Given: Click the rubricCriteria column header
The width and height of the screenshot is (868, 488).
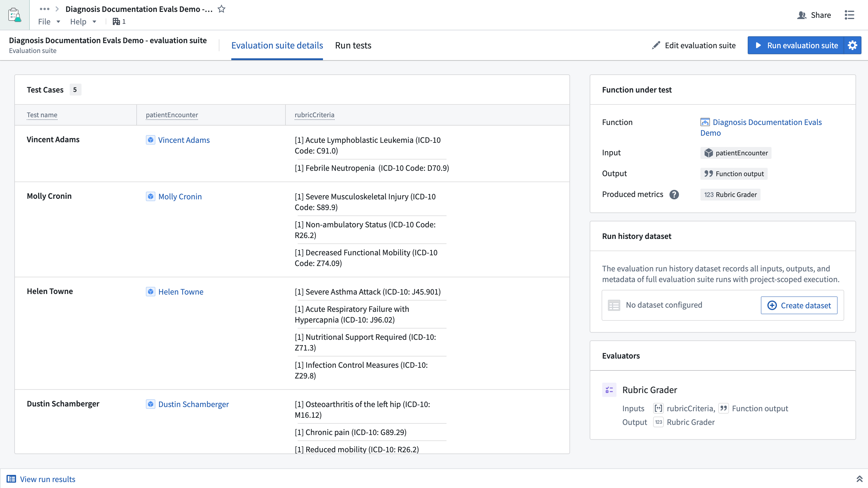Looking at the screenshot, I should pyautogui.click(x=314, y=115).
